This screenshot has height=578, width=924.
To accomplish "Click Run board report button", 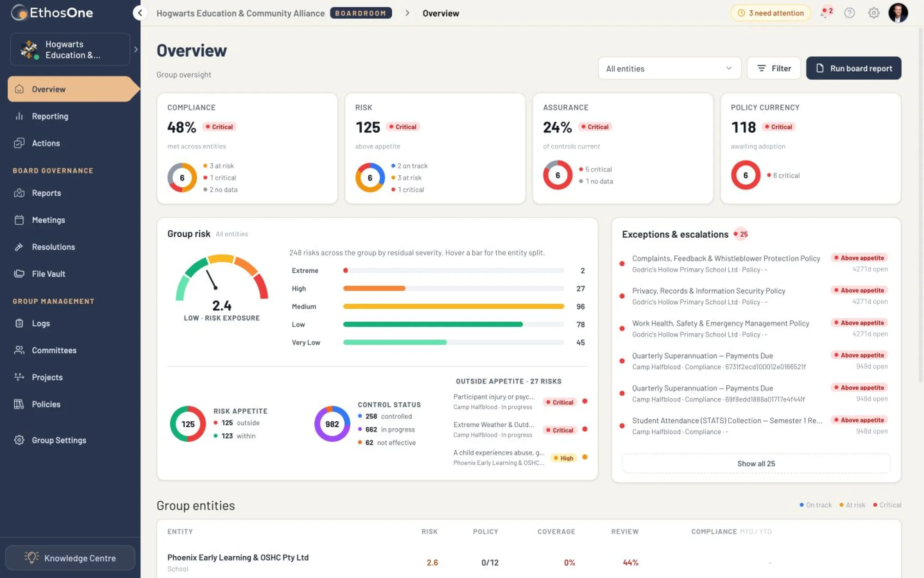I will (x=853, y=68).
